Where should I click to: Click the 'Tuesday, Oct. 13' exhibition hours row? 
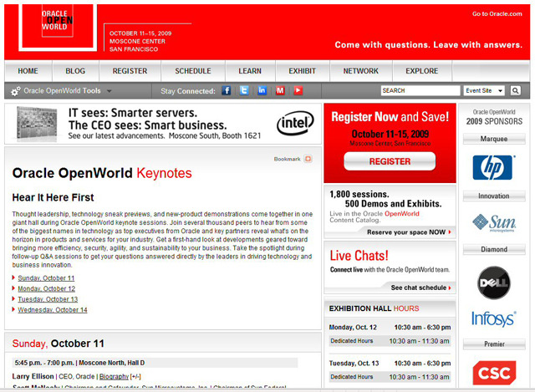tap(390, 364)
